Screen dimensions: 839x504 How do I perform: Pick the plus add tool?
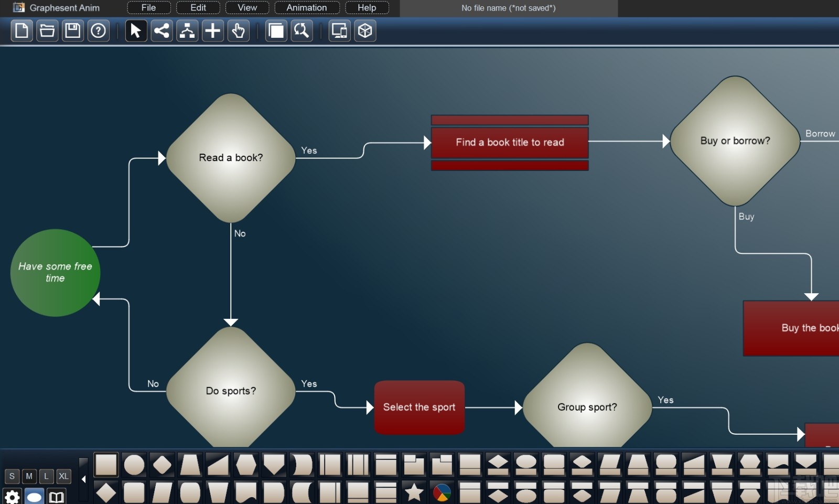pyautogui.click(x=212, y=31)
